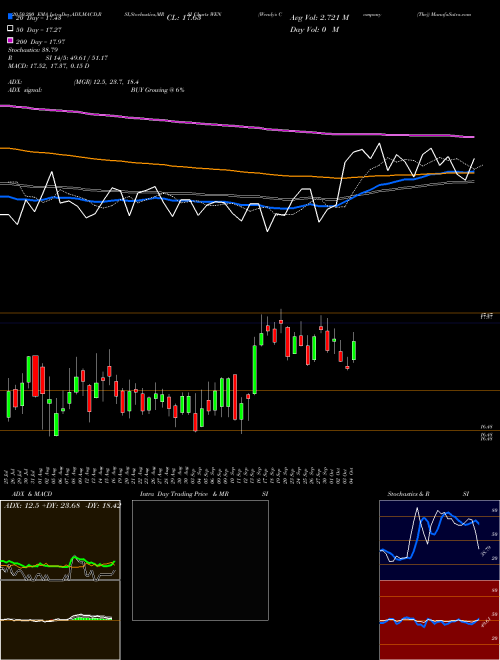Viewport: 500px width, 660px height.
Task: Click the magenta 200-day moving average line
Action: point(236,125)
